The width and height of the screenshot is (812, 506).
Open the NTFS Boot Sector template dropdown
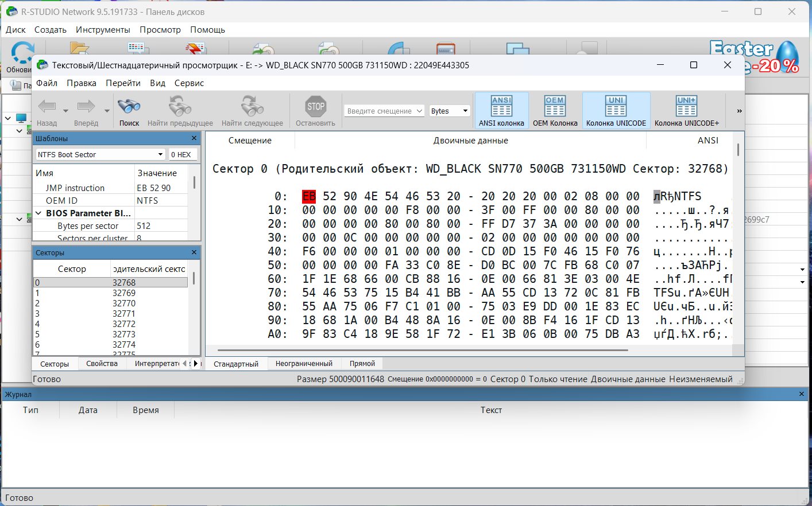160,154
